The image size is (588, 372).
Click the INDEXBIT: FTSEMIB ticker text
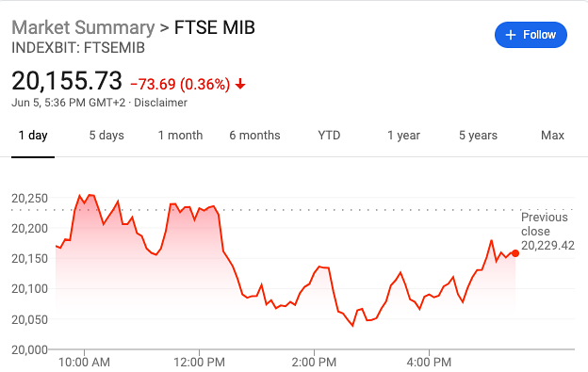[x=78, y=48]
